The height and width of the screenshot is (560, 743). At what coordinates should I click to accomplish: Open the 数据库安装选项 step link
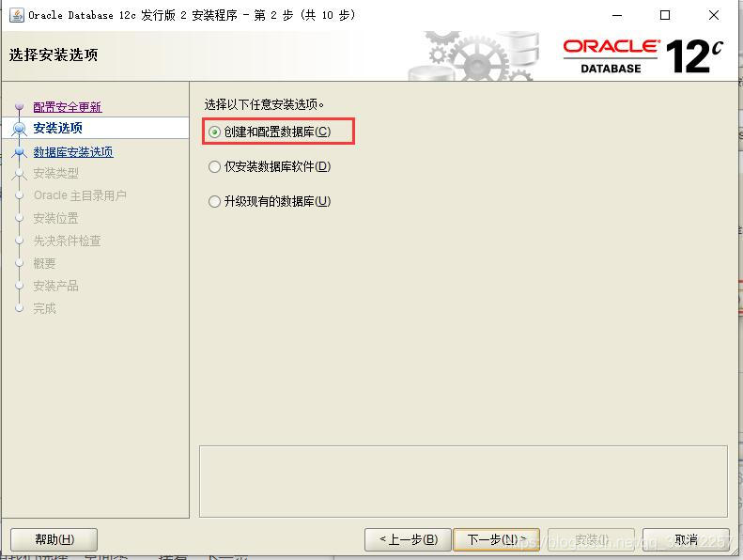(x=73, y=151)
